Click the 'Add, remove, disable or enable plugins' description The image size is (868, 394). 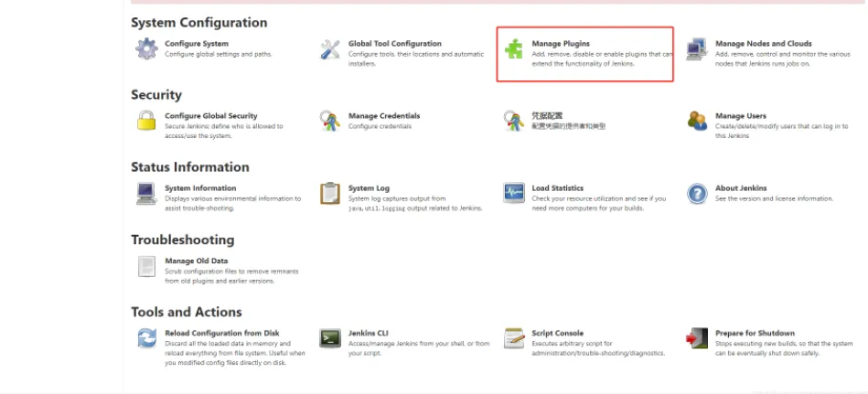(x=602, y=59)
